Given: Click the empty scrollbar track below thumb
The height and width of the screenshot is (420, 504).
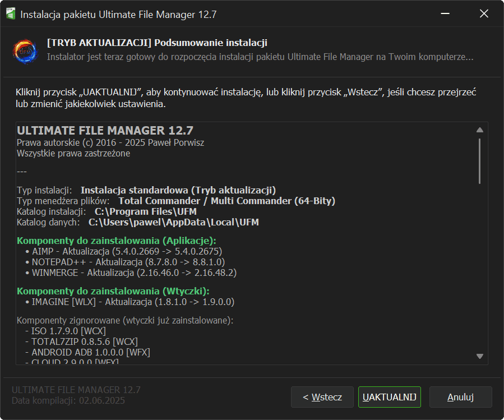Looking at the screenshot, I should [x=479, y=269].
